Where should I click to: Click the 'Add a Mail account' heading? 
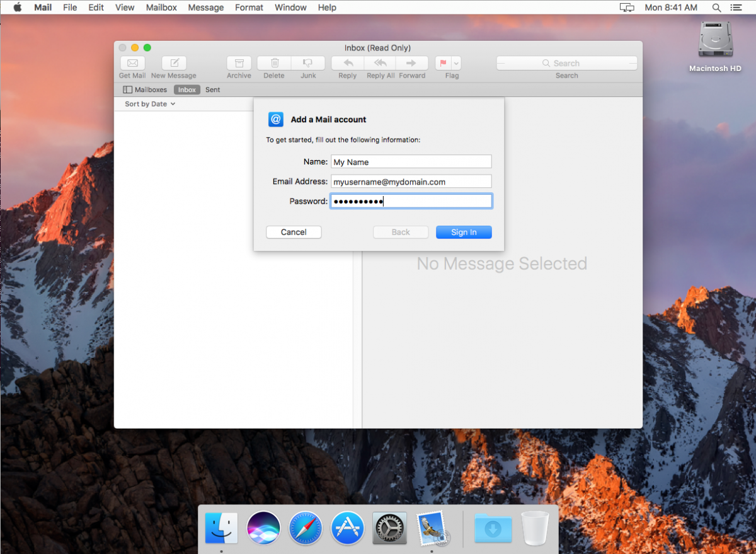pos(328,119)
